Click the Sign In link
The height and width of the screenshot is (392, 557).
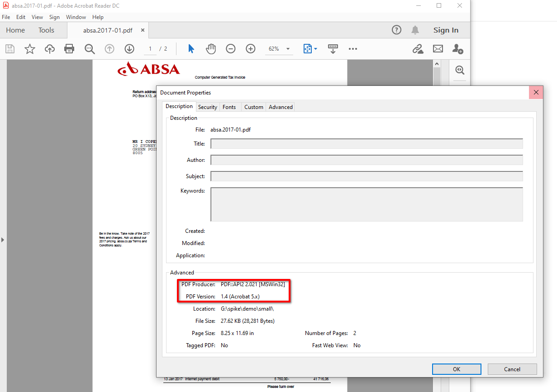446,30
